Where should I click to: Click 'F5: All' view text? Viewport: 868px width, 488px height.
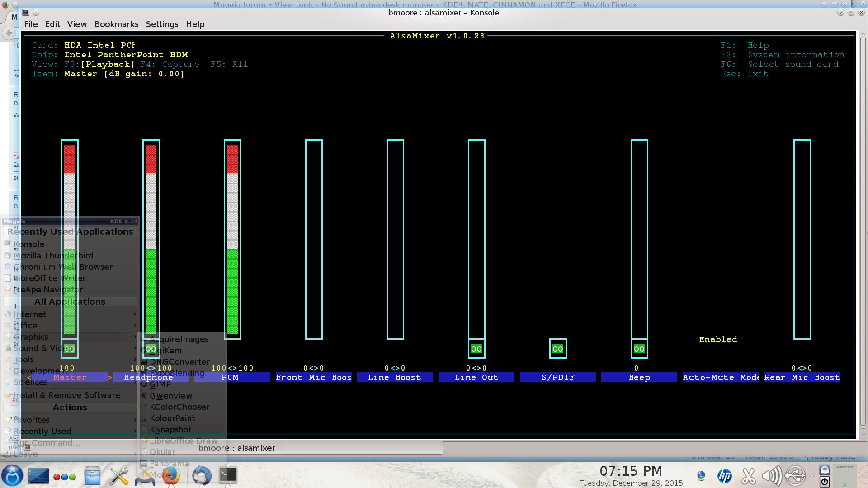click(229, 65)
